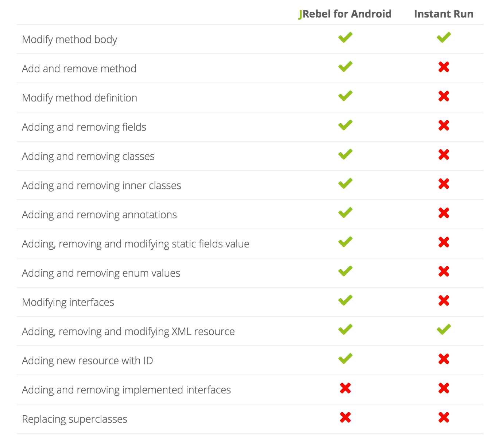Click the static fields value row label

pos(135,244)
